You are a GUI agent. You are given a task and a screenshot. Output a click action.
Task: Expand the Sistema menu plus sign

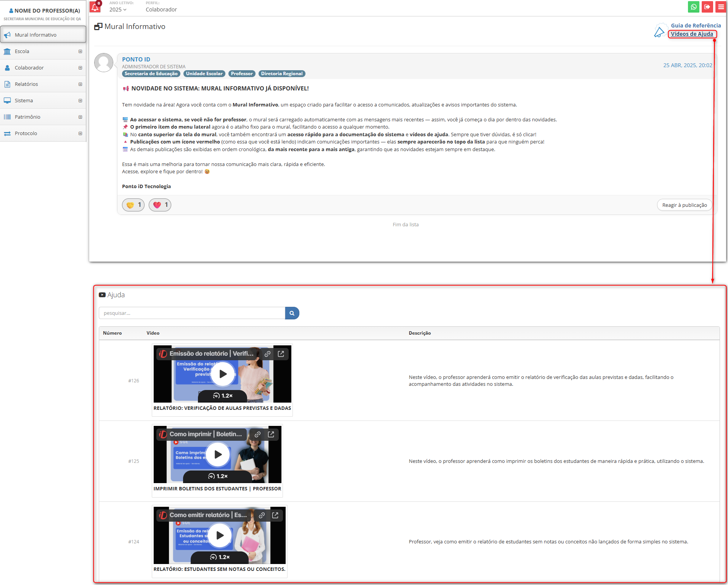coord(80,100)
